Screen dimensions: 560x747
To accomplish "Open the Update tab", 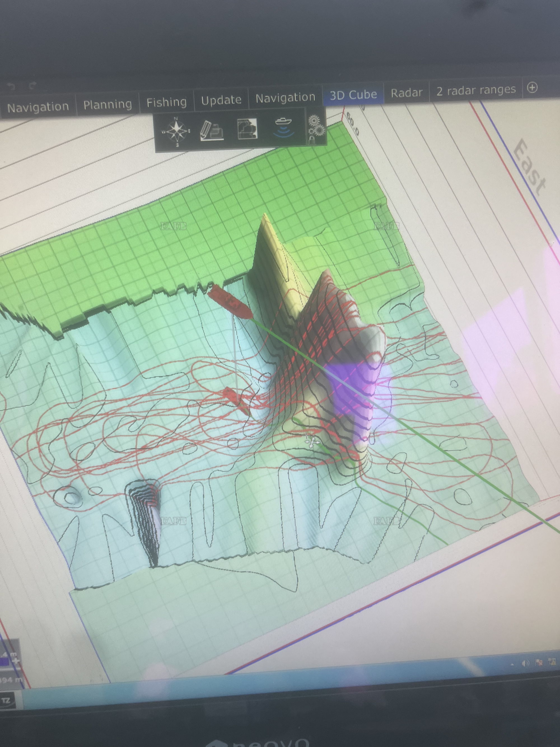I will [221, 100].
